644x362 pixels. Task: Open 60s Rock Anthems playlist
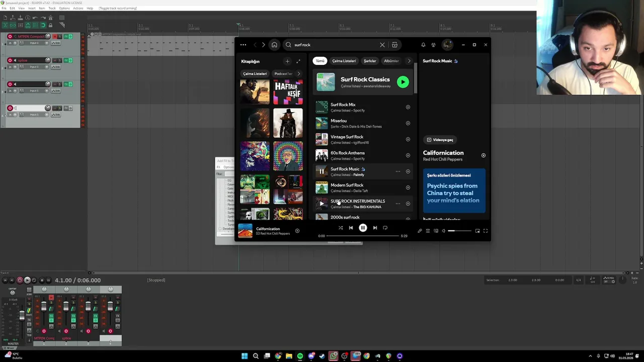[363, 155]
